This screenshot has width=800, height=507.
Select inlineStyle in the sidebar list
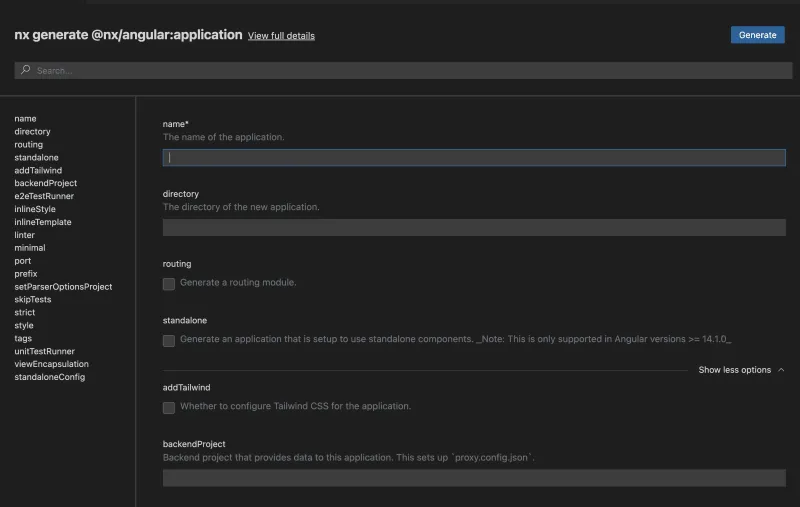(x=35, y=209)
